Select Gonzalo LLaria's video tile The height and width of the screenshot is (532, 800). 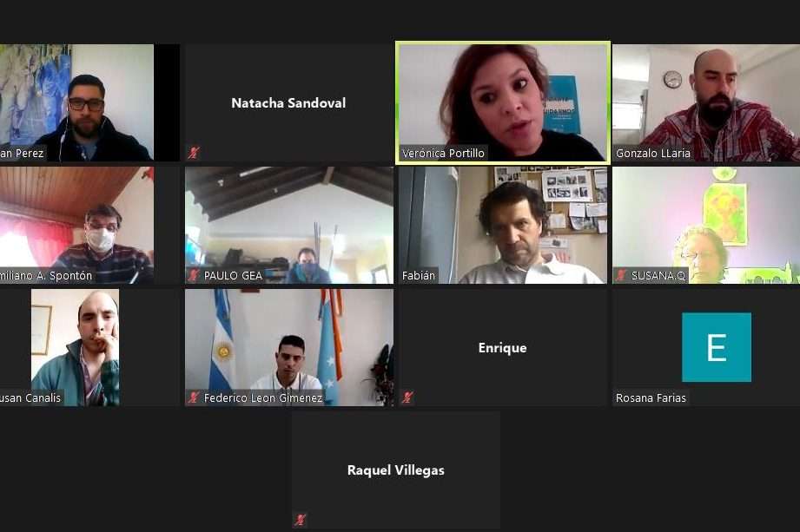click(x=706, y=103)
